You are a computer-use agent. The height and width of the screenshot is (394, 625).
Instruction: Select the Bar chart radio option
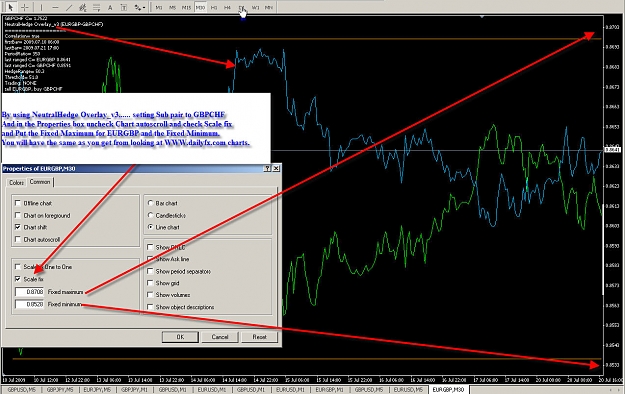pos(151,203)
